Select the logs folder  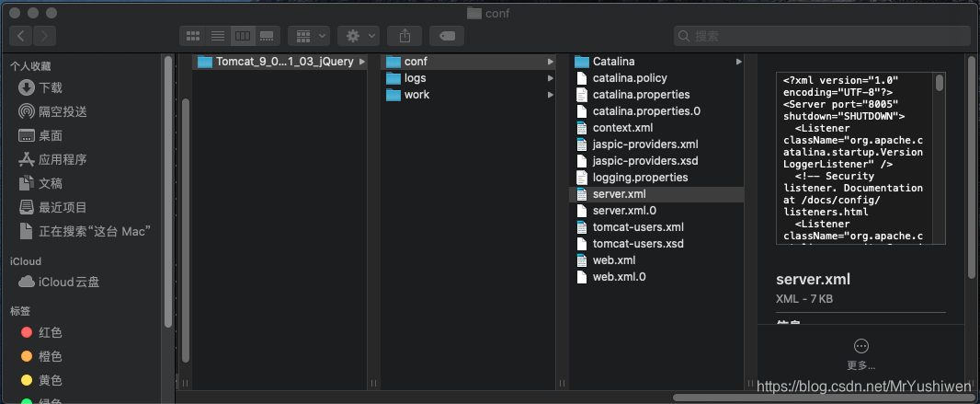(468, 78)
